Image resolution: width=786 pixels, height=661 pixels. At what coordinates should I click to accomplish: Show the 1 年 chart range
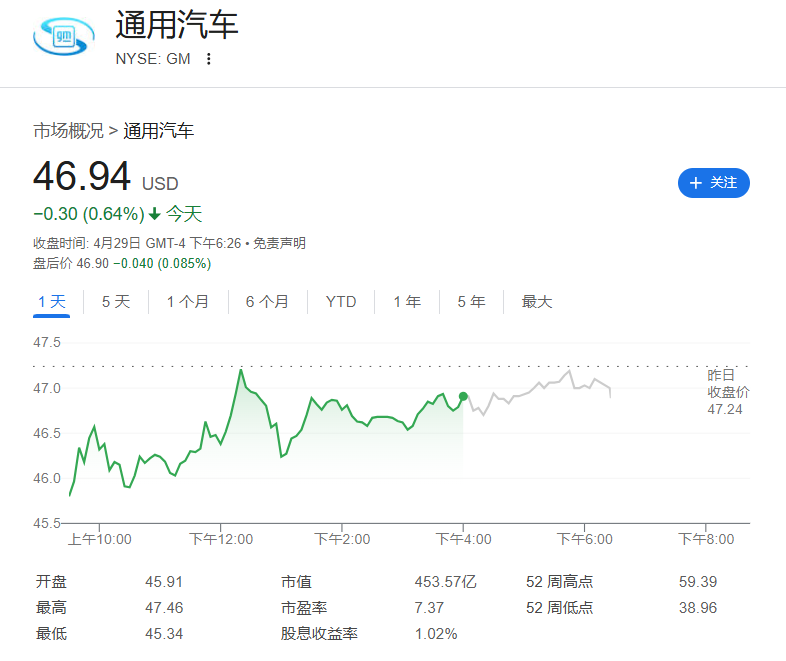coord(407,302)
